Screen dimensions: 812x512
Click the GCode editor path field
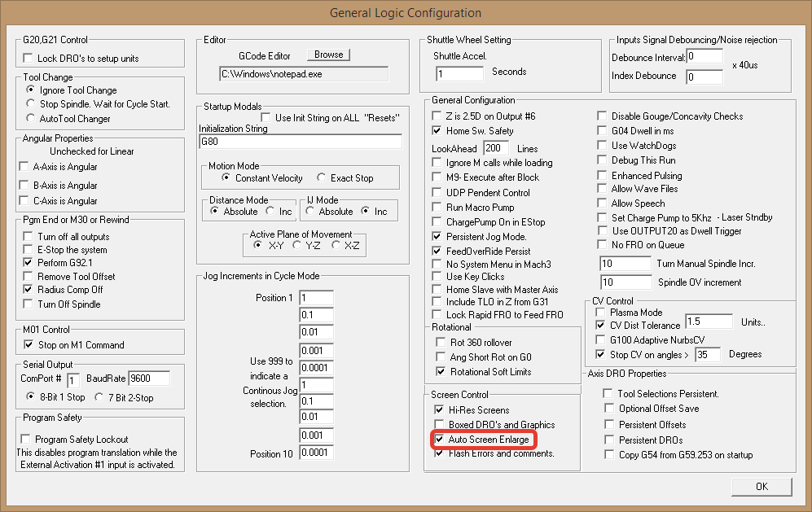[x=304, y=74]
